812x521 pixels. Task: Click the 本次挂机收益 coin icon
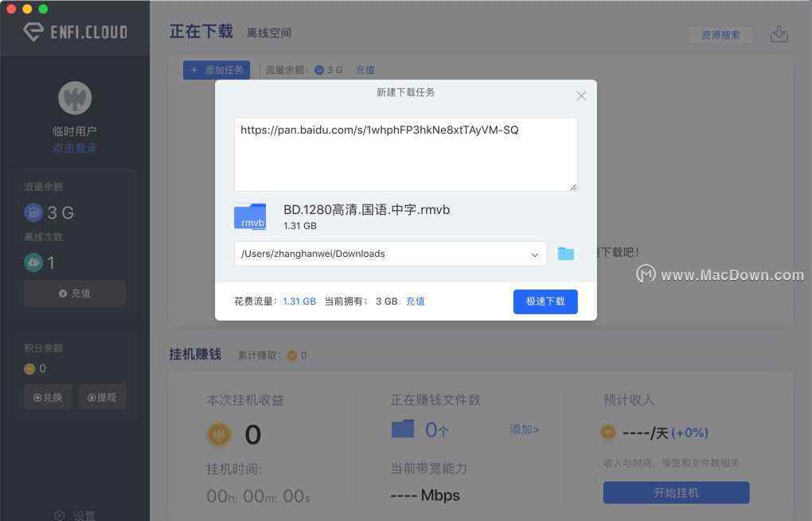pos(219,434)
